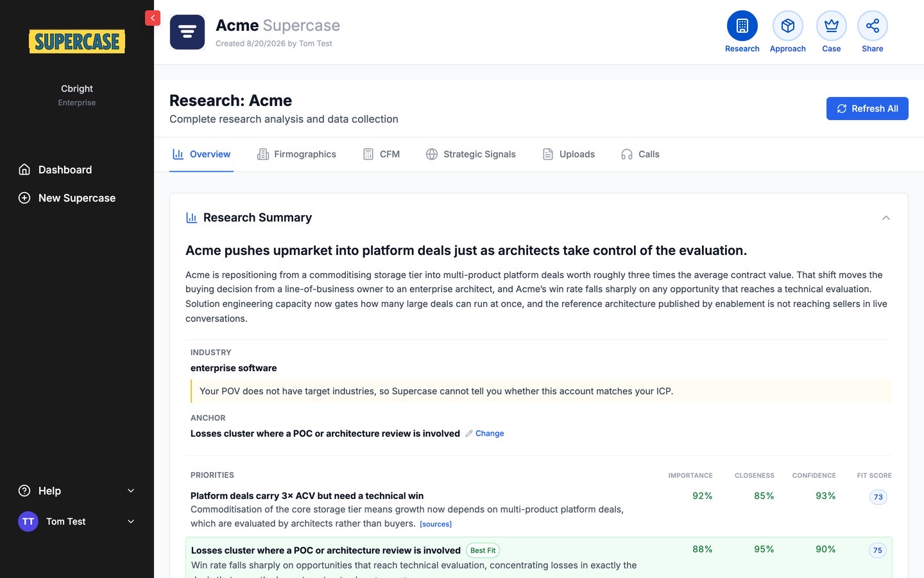
Task: Click the SUPERCASE logo
Action: point(77,42)
